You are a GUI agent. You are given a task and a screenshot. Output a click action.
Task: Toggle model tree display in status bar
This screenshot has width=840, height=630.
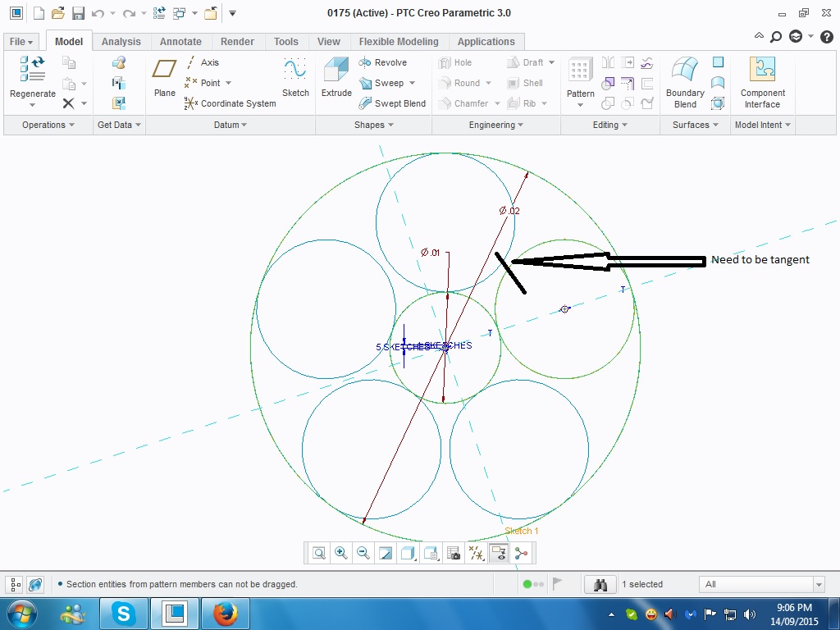16,584
